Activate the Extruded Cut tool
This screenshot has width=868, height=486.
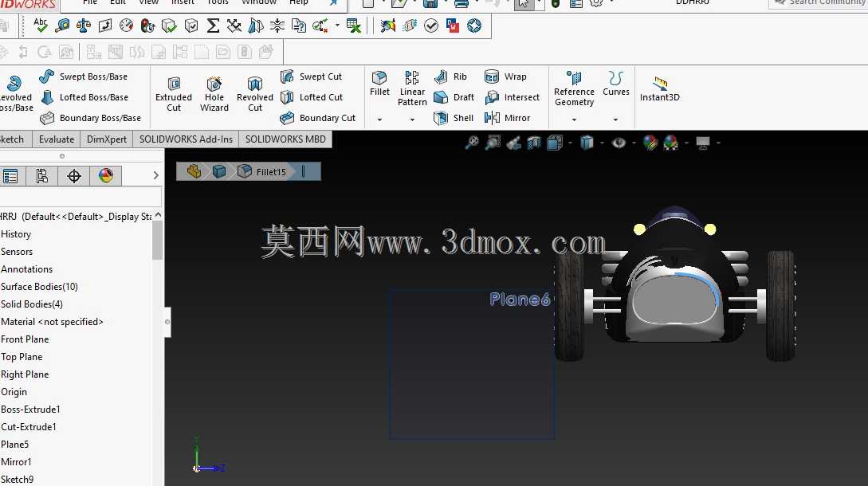coord(173,94)
